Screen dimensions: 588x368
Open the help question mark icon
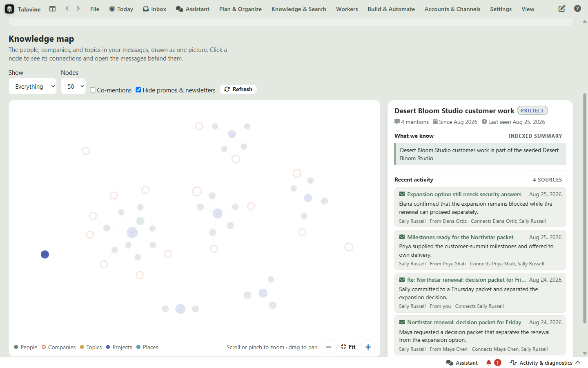pyautogui.click(x=577, y=9)
